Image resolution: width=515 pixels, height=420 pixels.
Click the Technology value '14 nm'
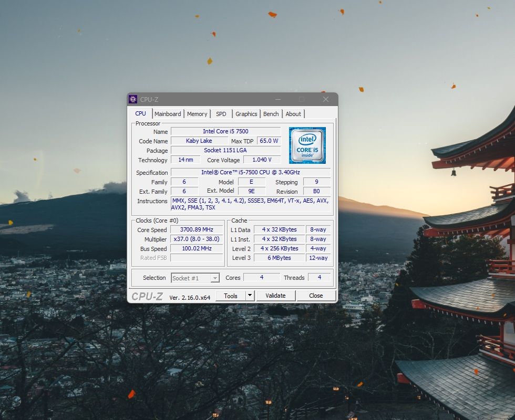tap(186, 160)
